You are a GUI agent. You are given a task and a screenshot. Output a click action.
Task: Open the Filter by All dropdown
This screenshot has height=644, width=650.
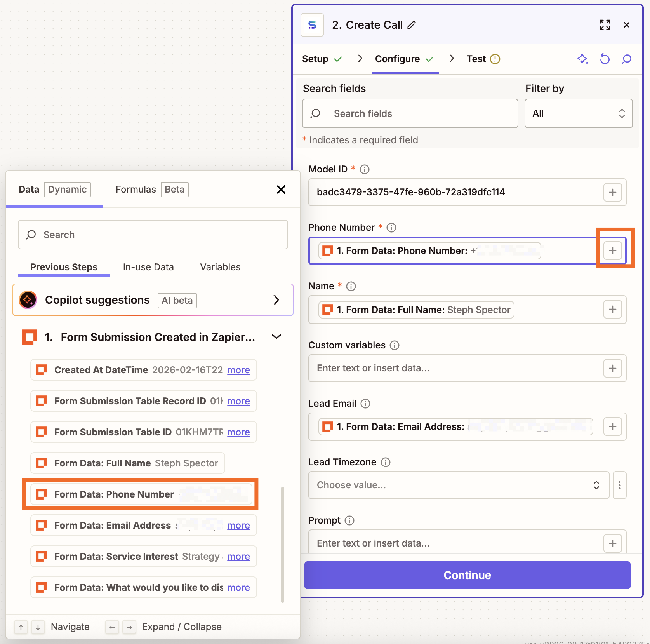pyautogui.click(x=578, y=113)
